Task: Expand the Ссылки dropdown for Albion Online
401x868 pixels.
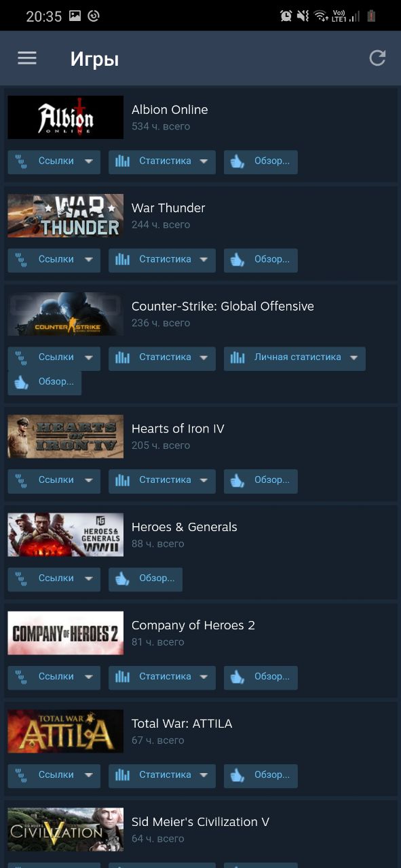Action: pyautogui.click(x=88, y=161)
